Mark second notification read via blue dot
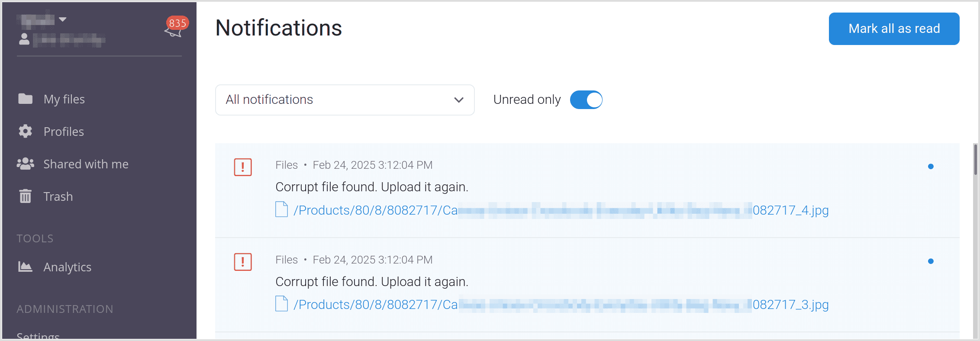Image resolution: width=980 pixels, height=341 pixels. pos(931,261)
